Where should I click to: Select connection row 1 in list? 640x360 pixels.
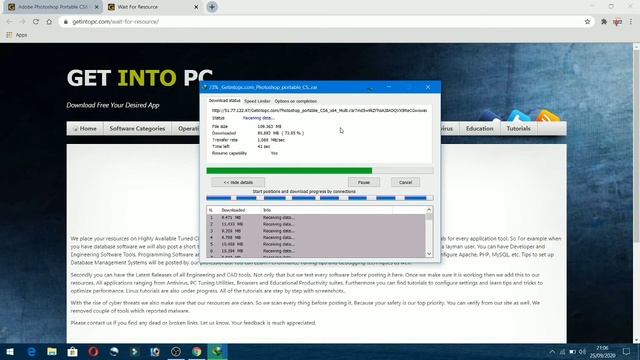[316, 218]
